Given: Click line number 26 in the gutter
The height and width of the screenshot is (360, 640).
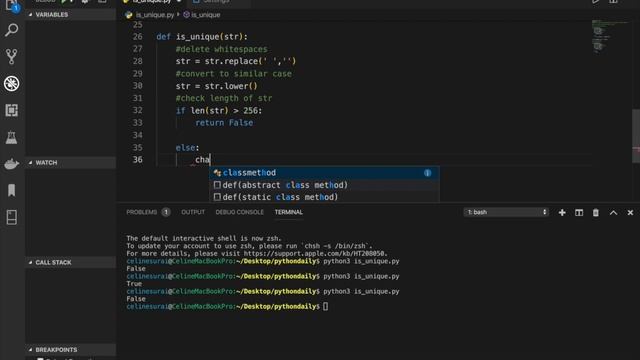Looking at the screenshot, I should (x=138, y=37).
